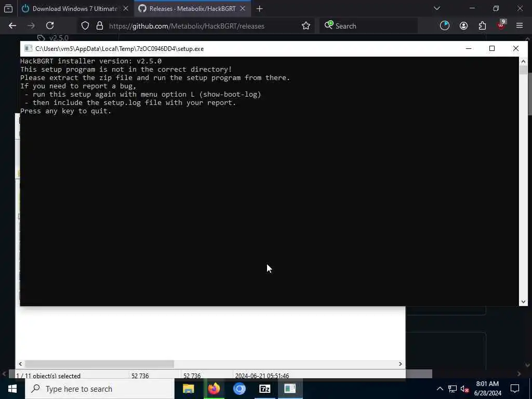Click the 2024-06-21 05:51:46 status entry
532x399 pixels.
(262, 376)
